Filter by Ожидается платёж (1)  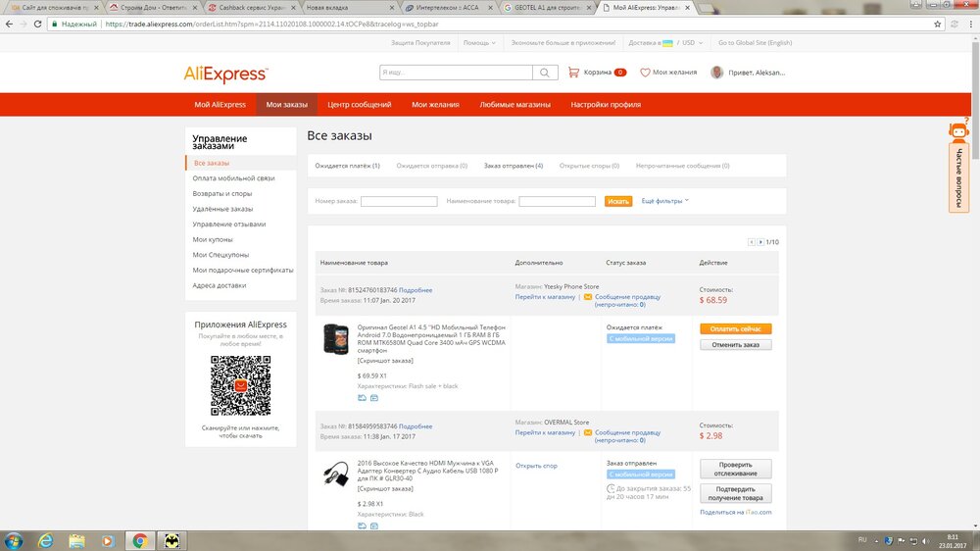(x=348, y=166)
